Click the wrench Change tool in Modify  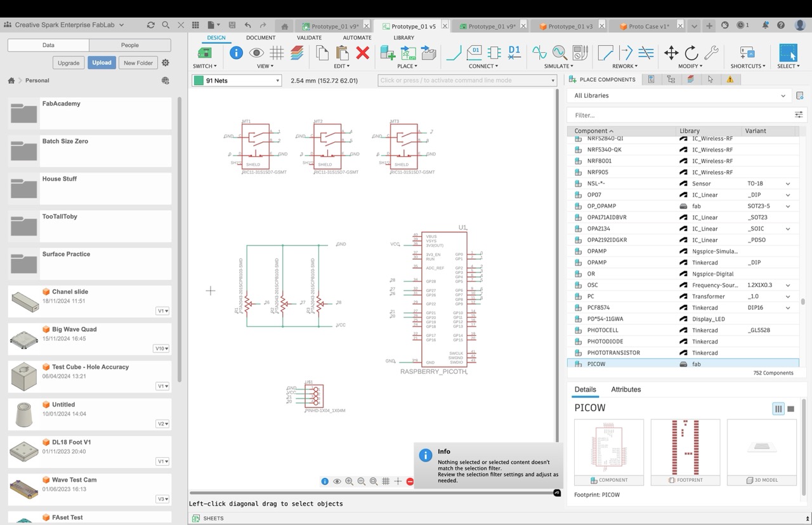pos(711,53)
